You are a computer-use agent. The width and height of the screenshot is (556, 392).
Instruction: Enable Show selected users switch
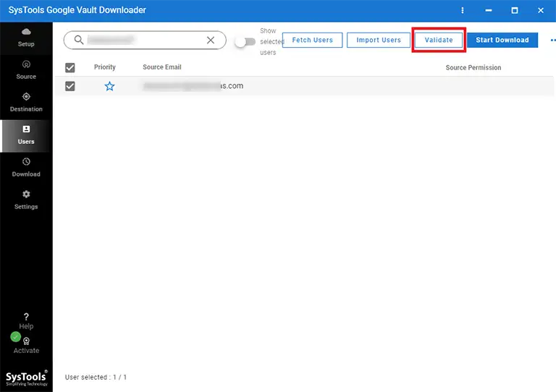245,42
